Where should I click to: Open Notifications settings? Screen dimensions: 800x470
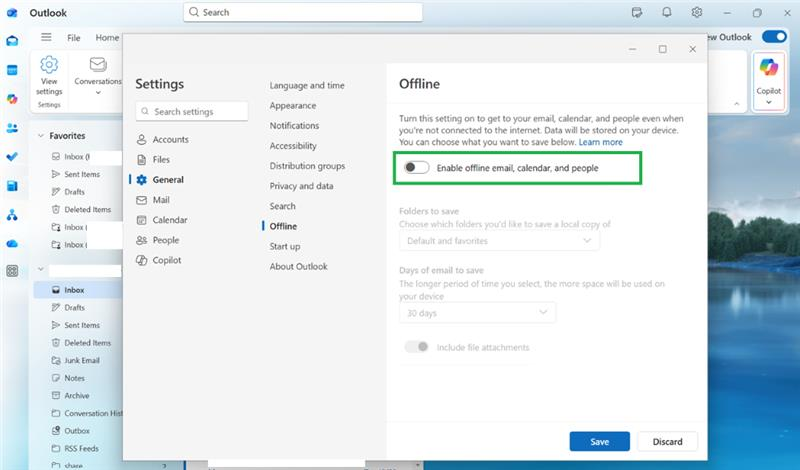(294, 126)
